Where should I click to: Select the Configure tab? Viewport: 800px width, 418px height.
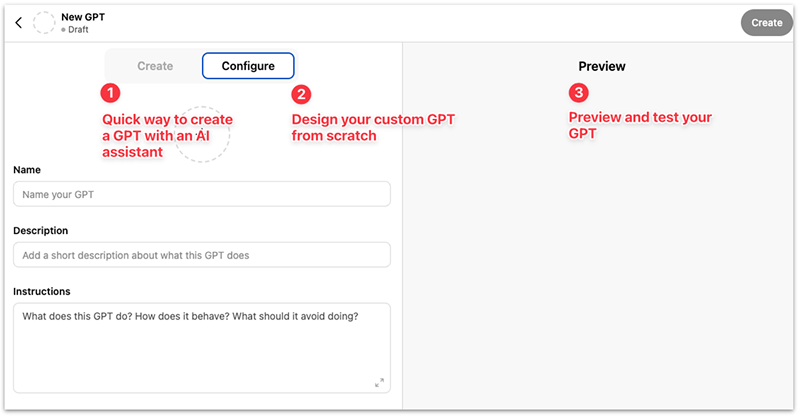(x=248, y=66)
